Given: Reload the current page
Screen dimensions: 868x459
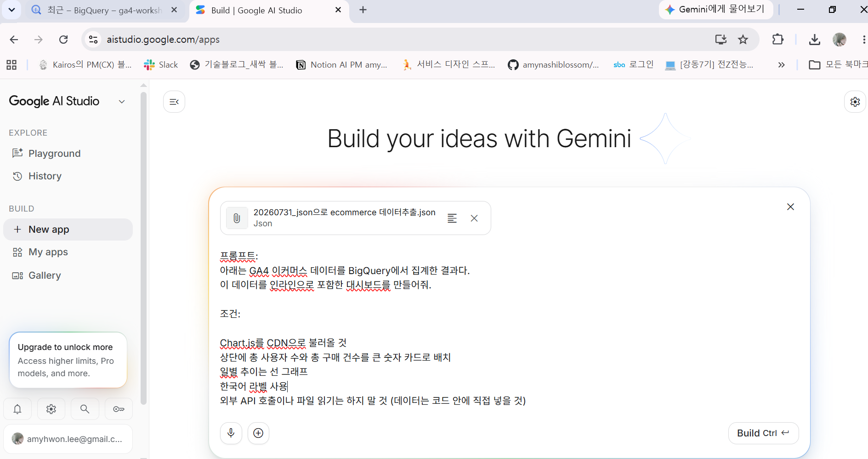Looking at the screenshot, I should point(63,40).
